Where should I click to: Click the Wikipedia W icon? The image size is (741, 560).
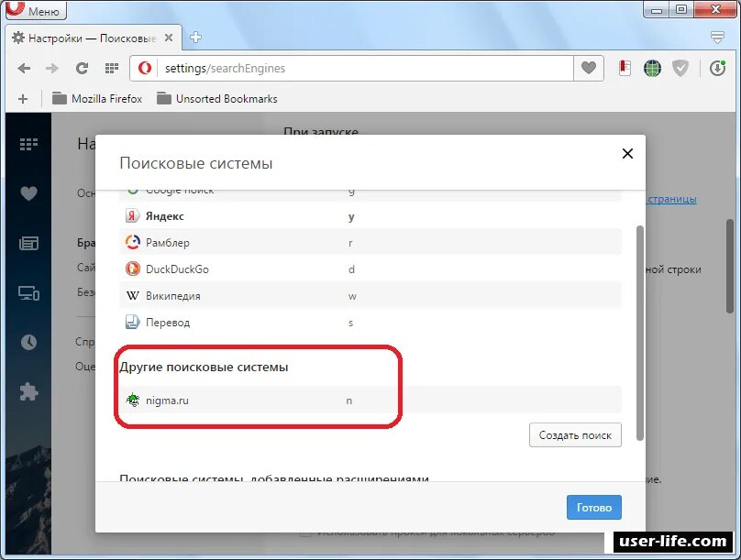pos(132,296)
